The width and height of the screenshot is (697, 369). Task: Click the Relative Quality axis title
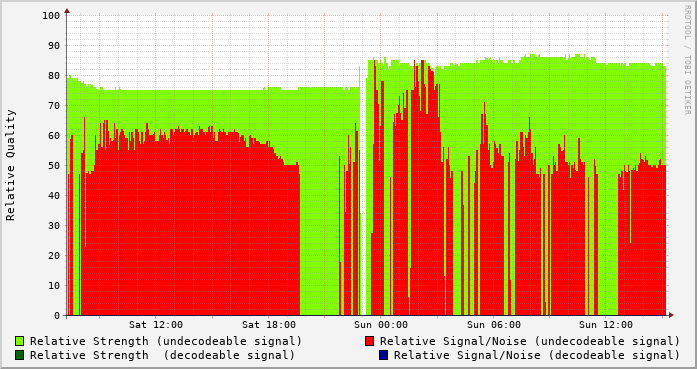click(x=11, y=165)
